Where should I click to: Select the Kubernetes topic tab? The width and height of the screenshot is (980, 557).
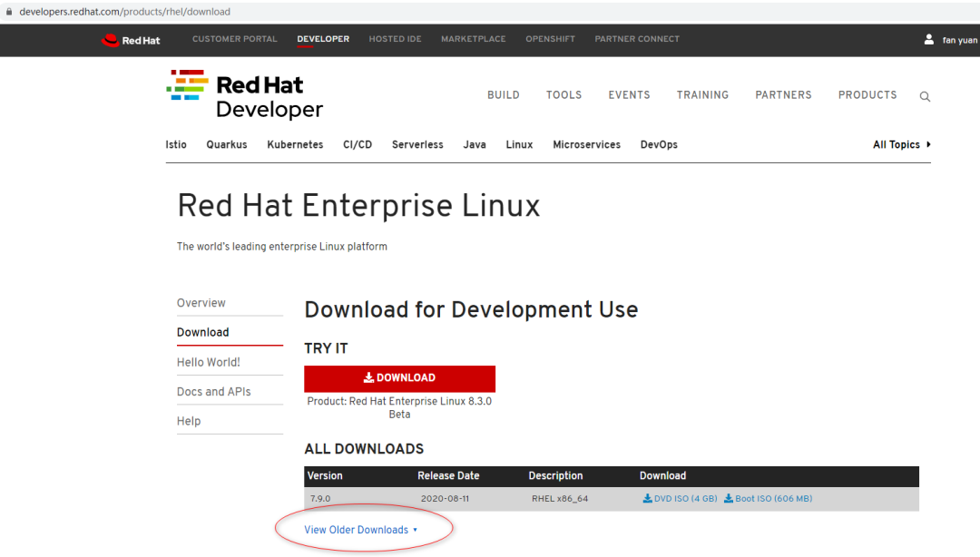(x=295, y=144)
